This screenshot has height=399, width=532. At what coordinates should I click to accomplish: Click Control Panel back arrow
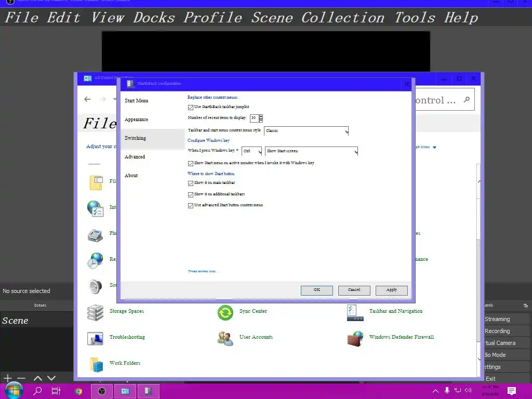[x=87, y=99]
